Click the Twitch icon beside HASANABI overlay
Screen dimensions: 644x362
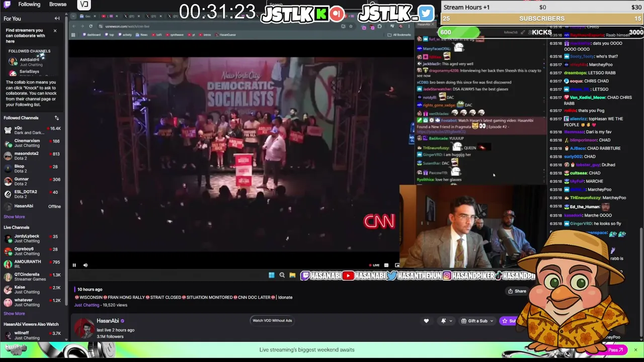(305, 276)
